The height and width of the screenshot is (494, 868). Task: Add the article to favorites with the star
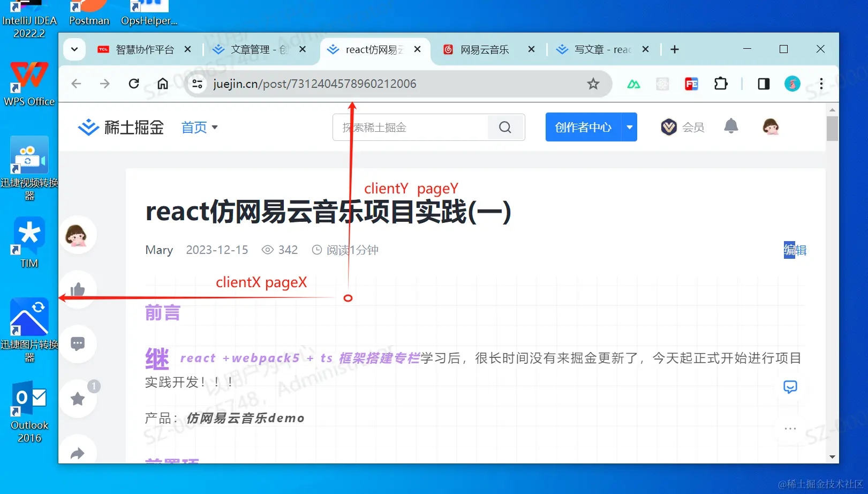(x=78, y=398)
